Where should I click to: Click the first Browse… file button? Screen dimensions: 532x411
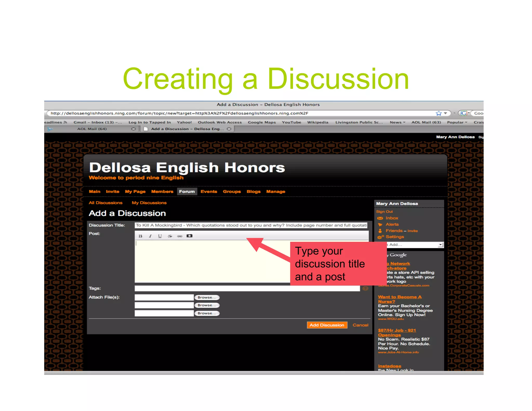click(x=207, y=297)
